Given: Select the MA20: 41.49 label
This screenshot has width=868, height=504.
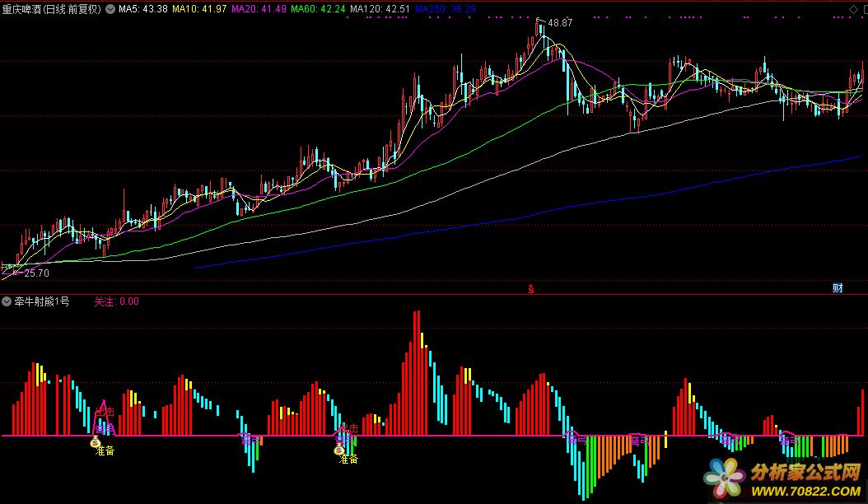Looking at the screenshot, I should tap(259, 9).
